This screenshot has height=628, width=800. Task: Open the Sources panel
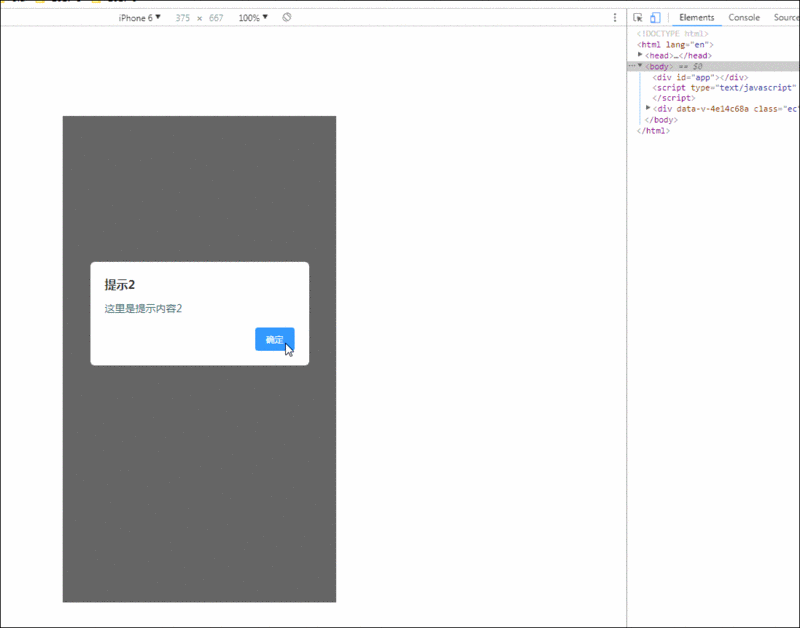[786, 17]
